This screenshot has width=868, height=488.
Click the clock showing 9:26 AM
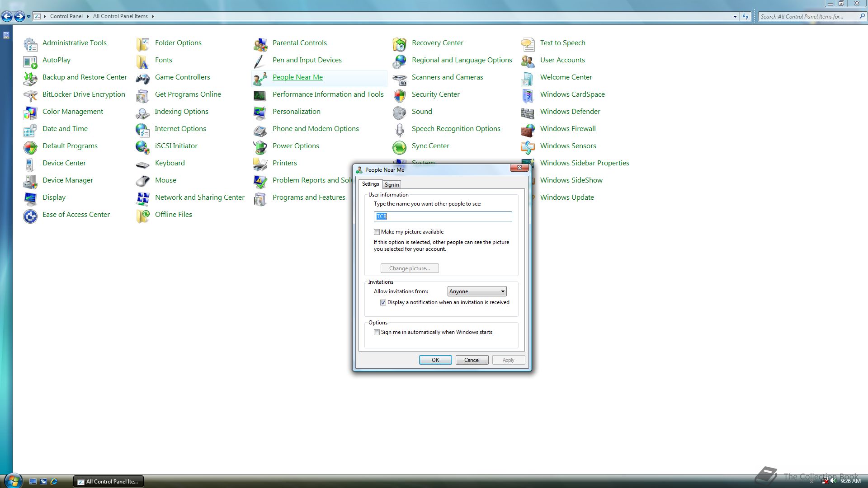point(850,481)
